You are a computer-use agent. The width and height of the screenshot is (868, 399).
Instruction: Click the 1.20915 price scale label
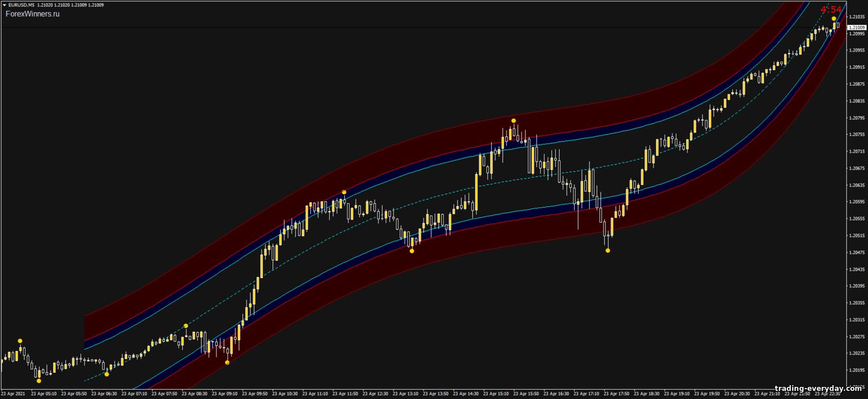click(x=856, y=67)
